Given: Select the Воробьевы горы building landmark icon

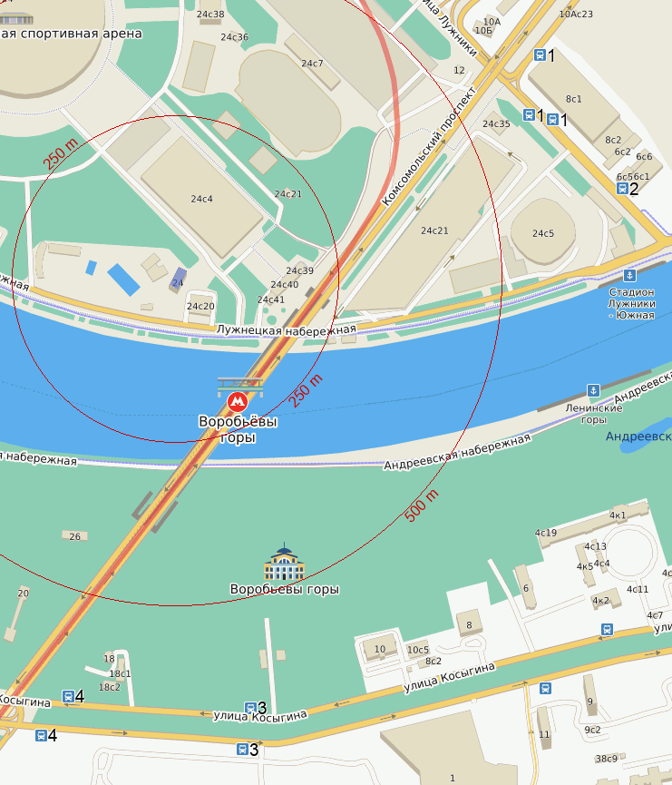Looking at the screenshot, I should click(x=284, y=563).
